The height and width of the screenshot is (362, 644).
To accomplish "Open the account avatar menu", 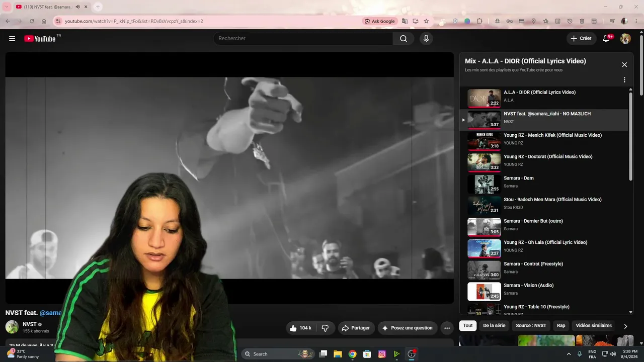I will click(625, 39).
